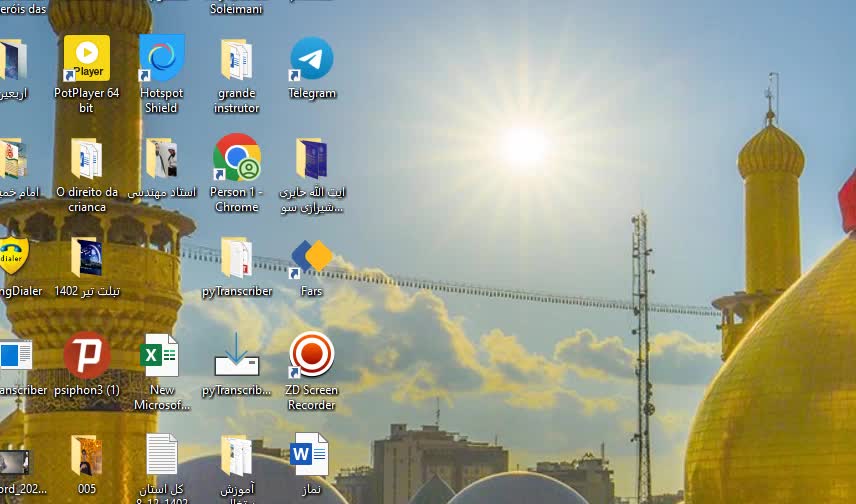Click the pyTranscriber installer icon with download arrow
Viewport: 856px width, 504px height.
point(236,356)
